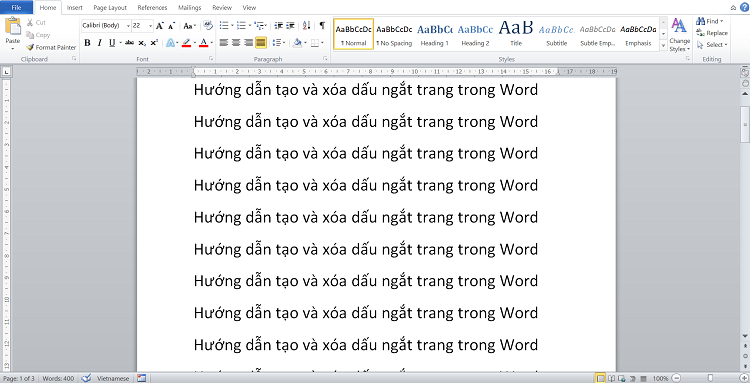The height and width of the screenshot is (383, 750).
Task: Apply strikethrough with the abc icon
Action: click(x=129, y=43)
